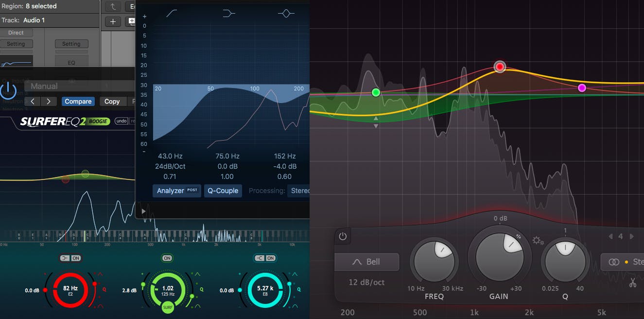The height and width of the screenshot is (319, 644).
Task: Toggle the cyan band ON switch
Action: coord(271,258)
